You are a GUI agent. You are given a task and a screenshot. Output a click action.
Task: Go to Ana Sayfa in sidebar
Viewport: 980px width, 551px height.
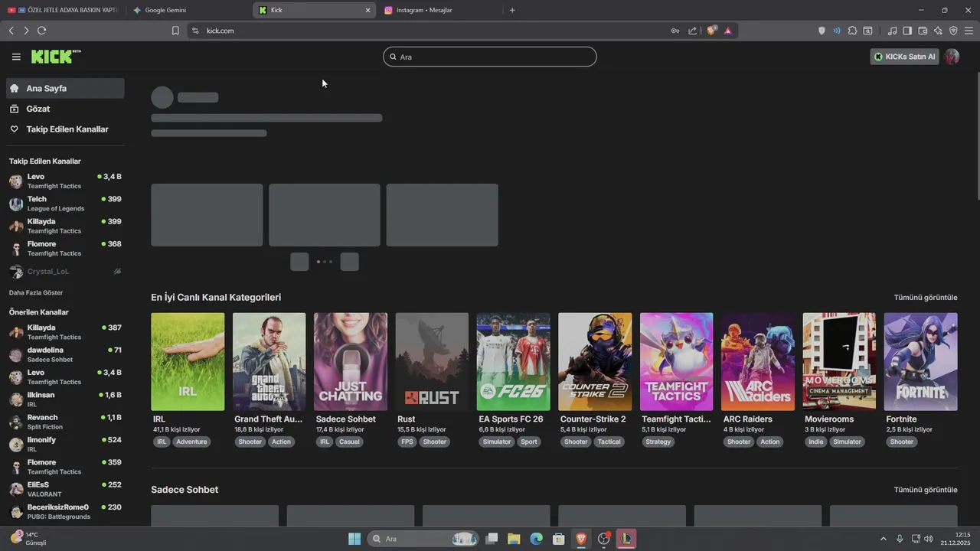point(65,88)
